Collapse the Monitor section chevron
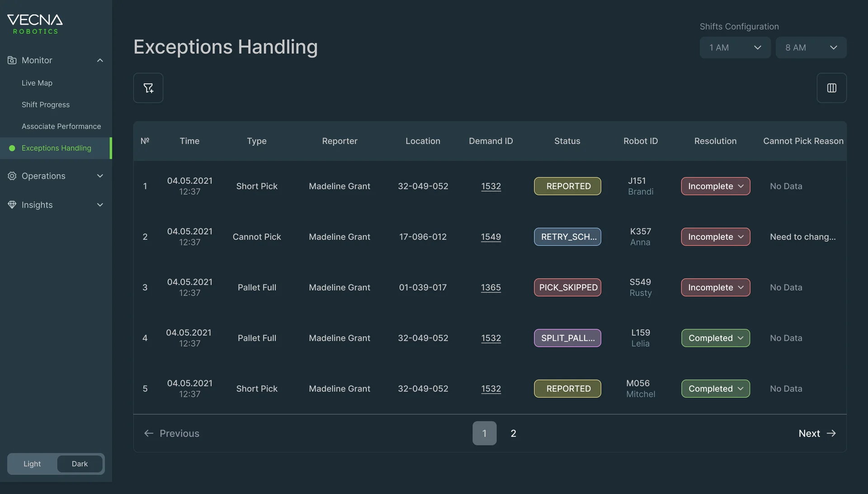This screenshot has width=868, height=494. pyautogui.click(x=100, y=60)
